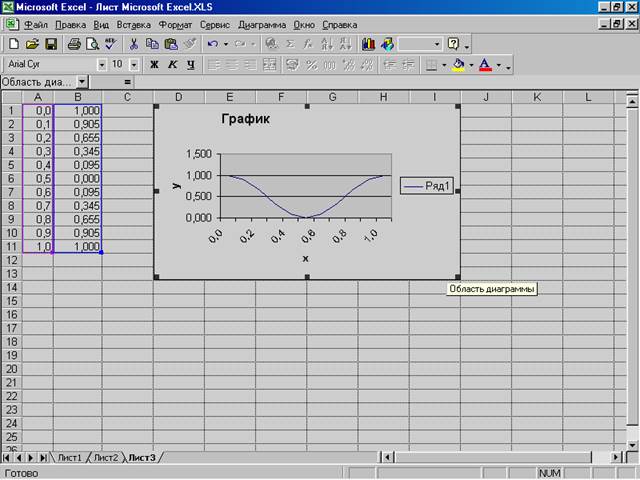Open the Zoom dropdown arrow

[x=437, y=44]
